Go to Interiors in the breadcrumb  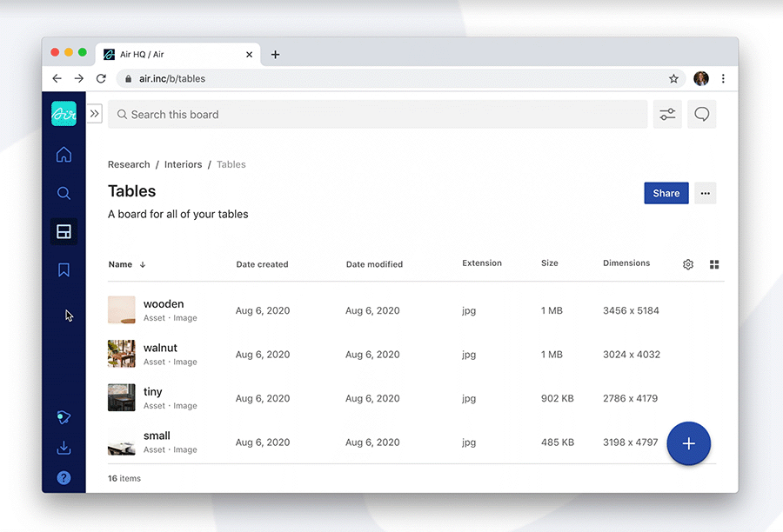click(x=183, y=164)
